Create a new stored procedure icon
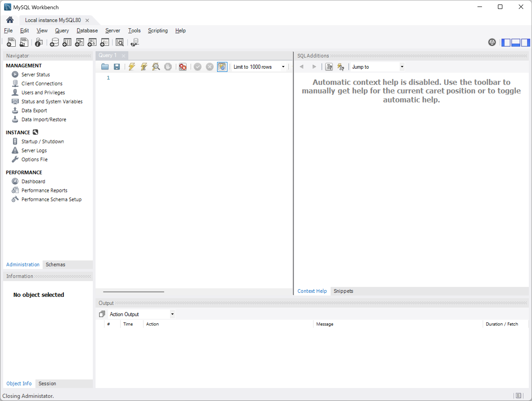Viewport: 532px width, 401px height. tap(92, 42)
